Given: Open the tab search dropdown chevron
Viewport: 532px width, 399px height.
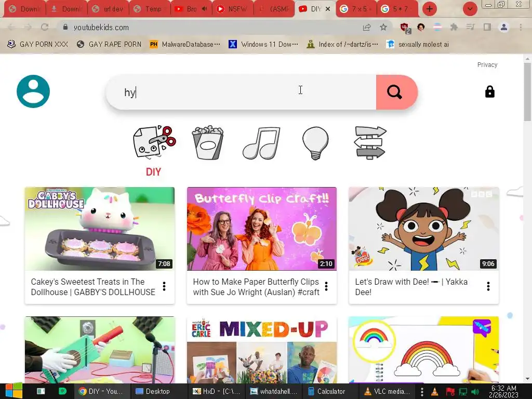Looking at the screenshot, I should [x=470, y=9].
